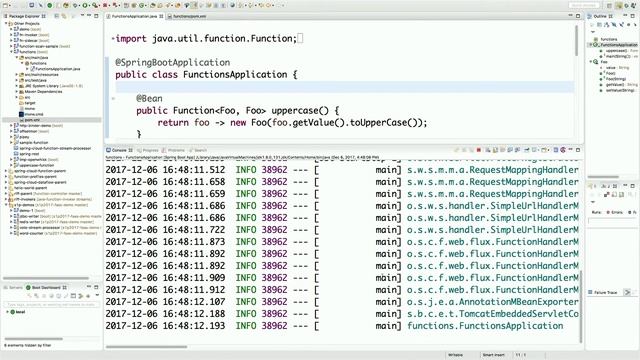The image size is (640, 360).
Task: Collapse the s1p-demos node
Action: (x=6, y=205)
